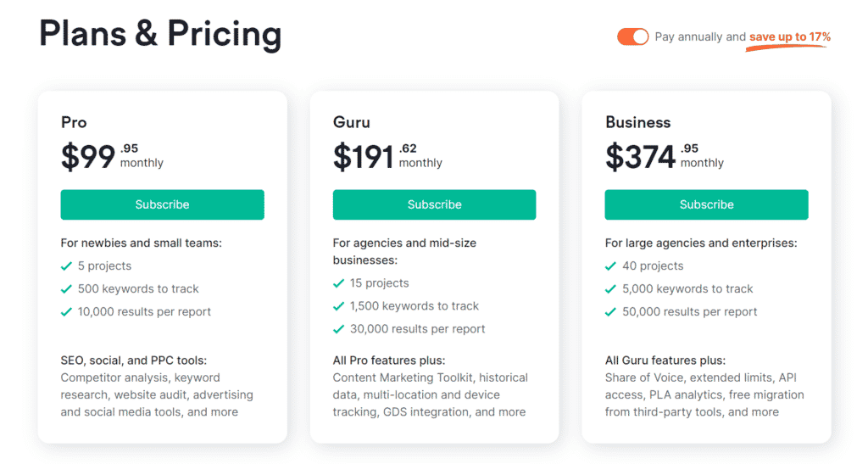Subscribe to the Guru plan
Image resolution: width=868 pixels, height=464 pixels.
434,204
